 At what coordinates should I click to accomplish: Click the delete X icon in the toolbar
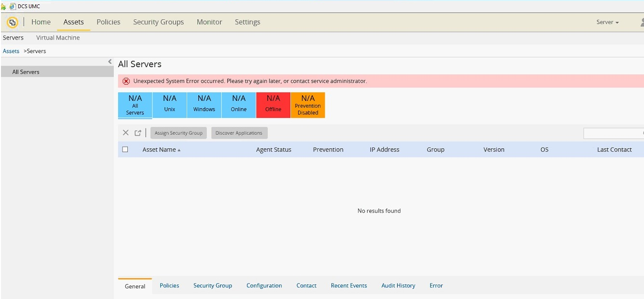click(x=125, y=133)
